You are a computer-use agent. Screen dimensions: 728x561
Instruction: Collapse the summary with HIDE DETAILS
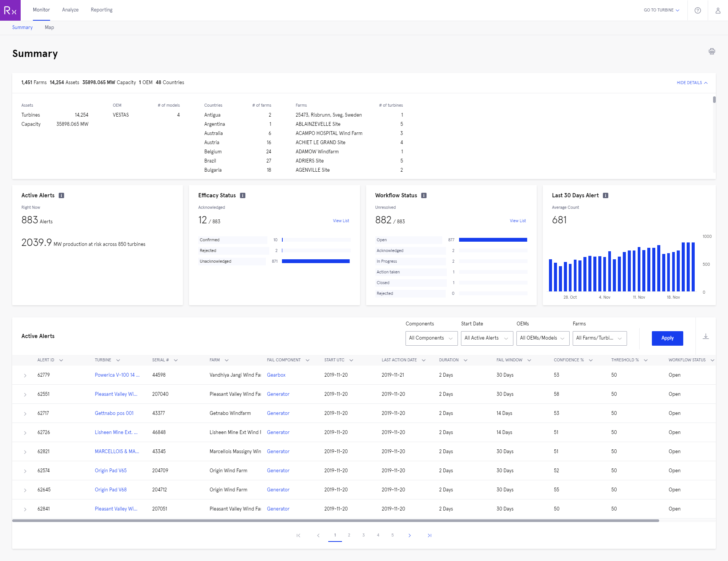[x=692, y=83]
